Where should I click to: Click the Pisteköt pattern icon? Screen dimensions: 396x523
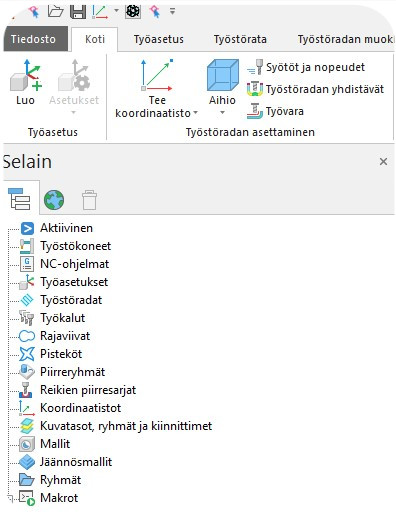(27, 354)
